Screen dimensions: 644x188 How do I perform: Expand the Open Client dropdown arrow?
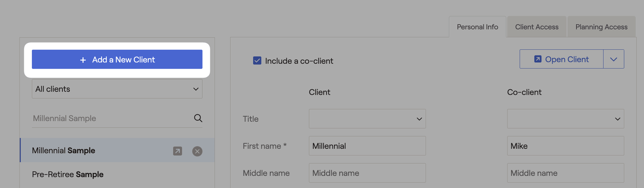613,59
